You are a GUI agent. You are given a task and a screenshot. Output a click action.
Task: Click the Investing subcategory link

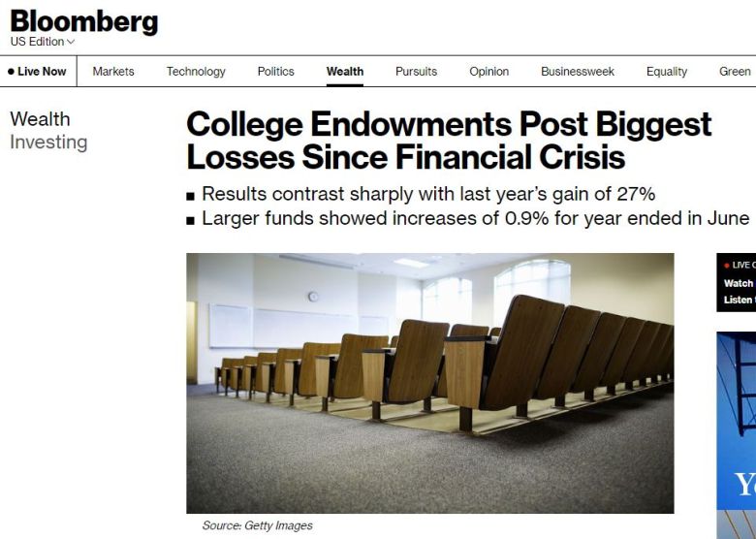(48, 143)
